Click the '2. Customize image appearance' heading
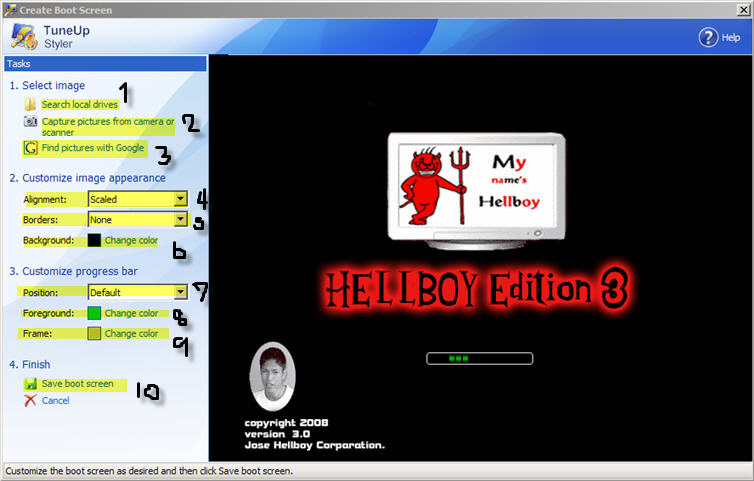This screenshot has width=754, height=481. point(88,178)
